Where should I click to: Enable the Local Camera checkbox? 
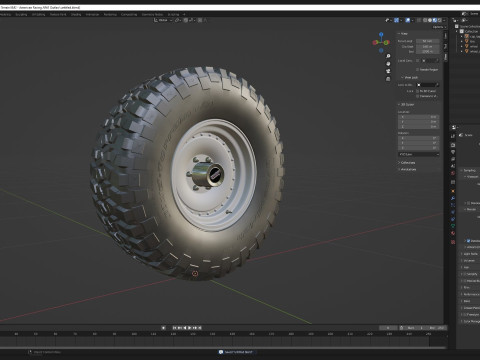(x=418, y=61)
